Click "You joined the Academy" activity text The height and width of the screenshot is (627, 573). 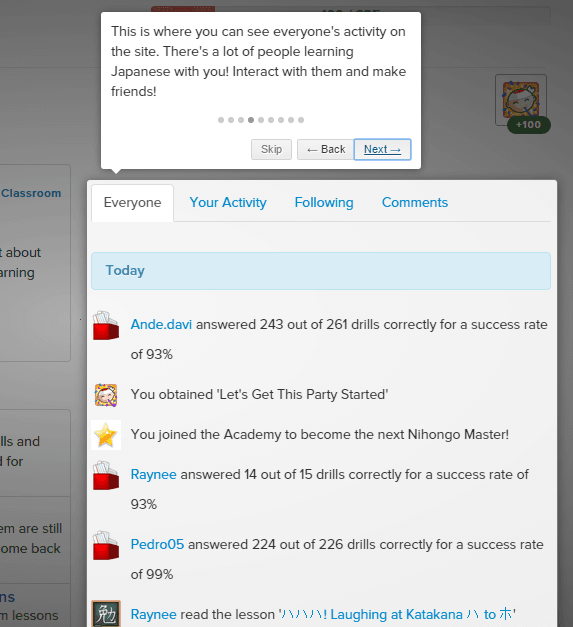coord(319,434)
